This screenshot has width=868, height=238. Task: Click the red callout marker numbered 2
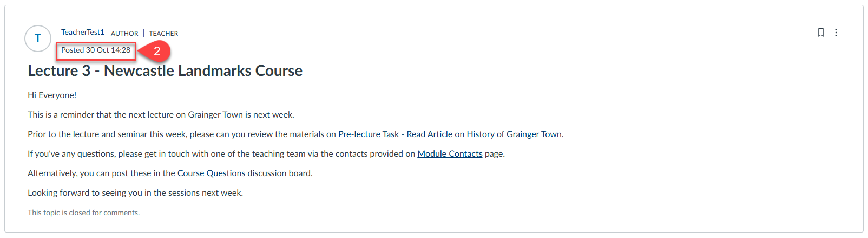pyautogui.click(x=156, y=51)
